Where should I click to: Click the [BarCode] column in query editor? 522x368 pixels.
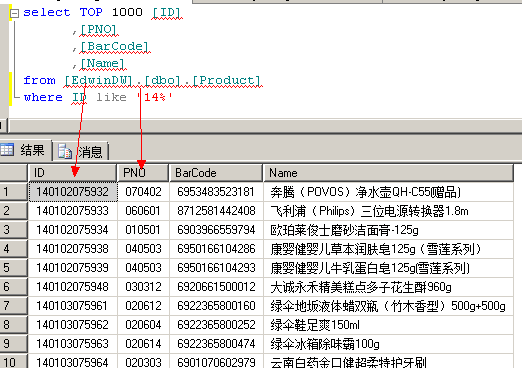point(115,46)
